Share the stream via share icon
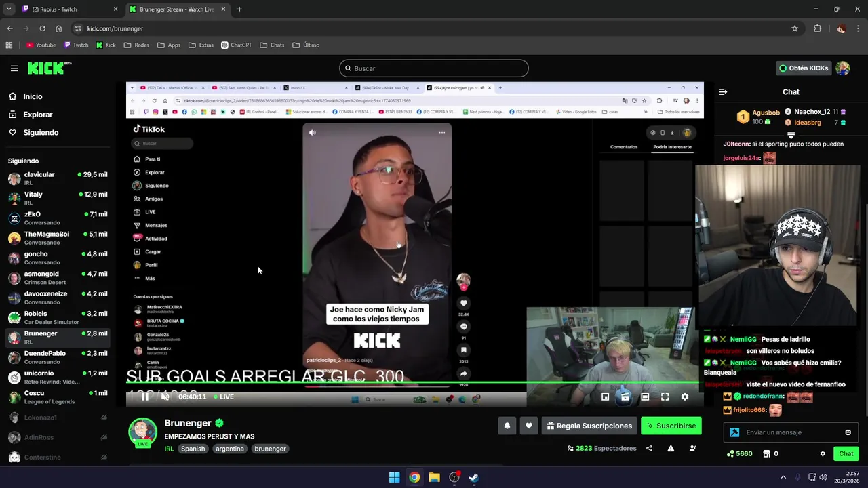The width and height of the screenshot is (868, 488). tap(649, 448)
